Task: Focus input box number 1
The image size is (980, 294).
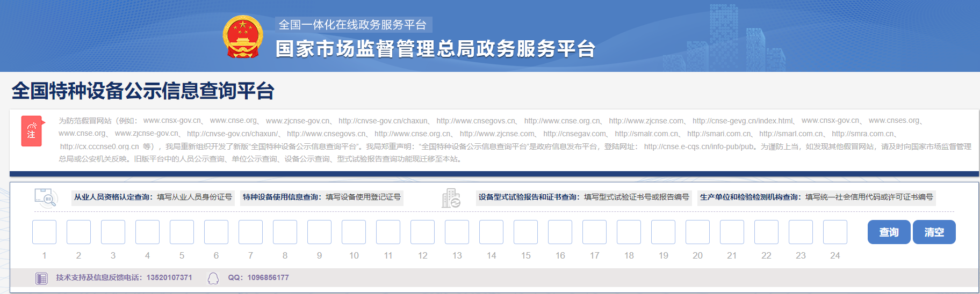Action: (44, 232)
